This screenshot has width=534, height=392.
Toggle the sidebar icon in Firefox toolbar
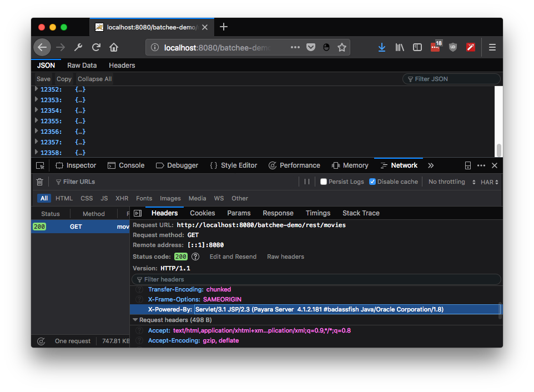(417, 47)
